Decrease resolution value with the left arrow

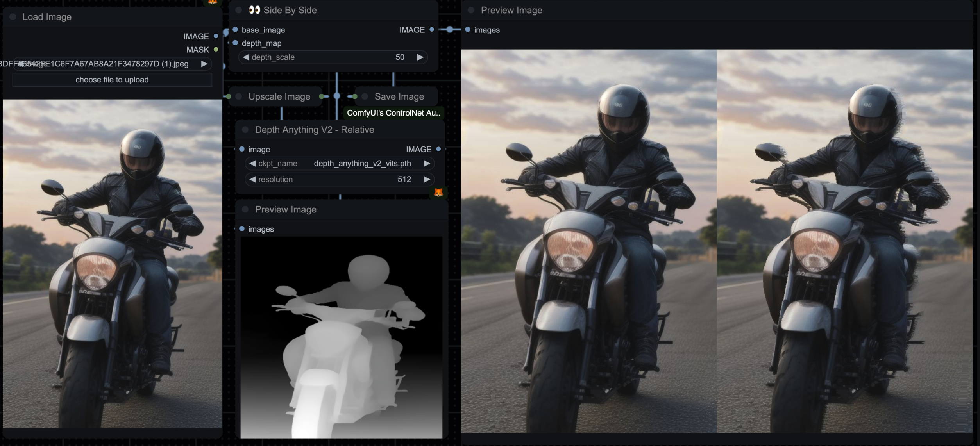click(x=253, y=180)
